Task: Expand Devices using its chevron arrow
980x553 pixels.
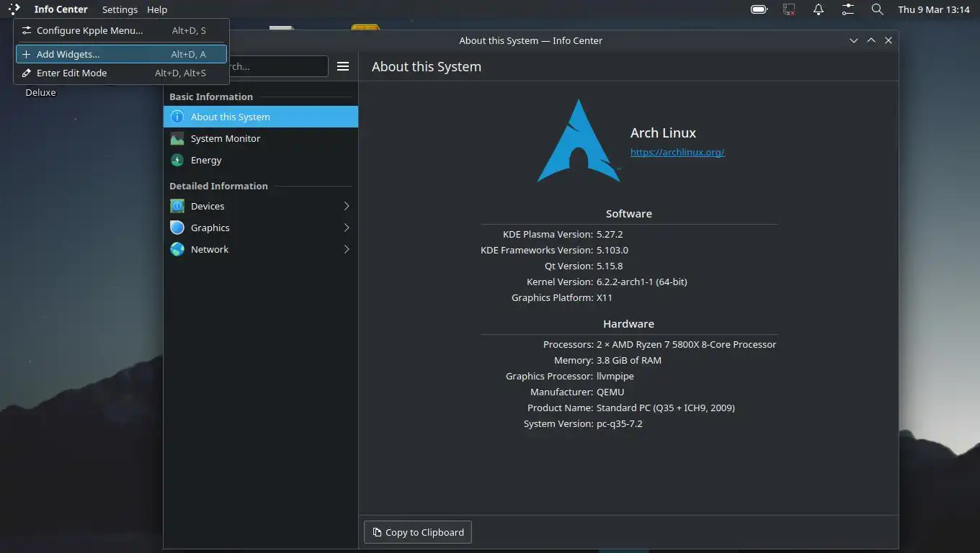Action: point(347,206)
